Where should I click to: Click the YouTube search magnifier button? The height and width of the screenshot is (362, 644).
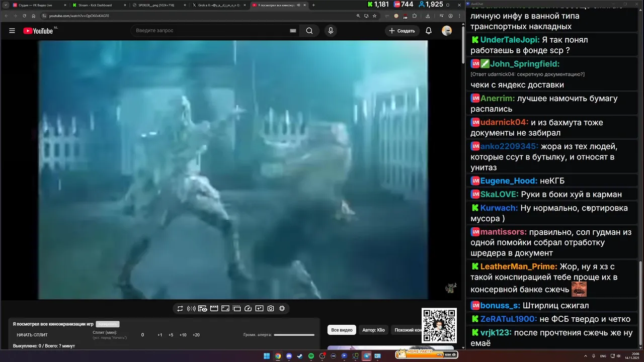[x=309, y=31]
